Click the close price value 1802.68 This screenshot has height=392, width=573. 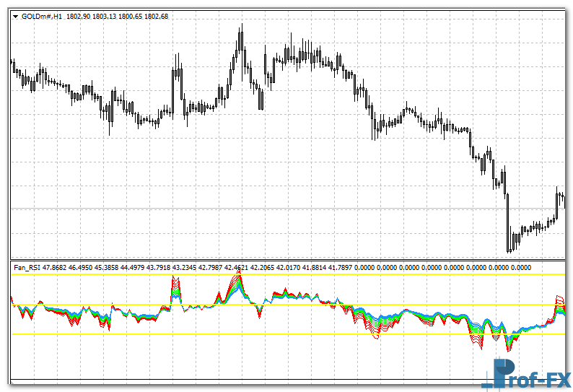pyautogui.click(x=155, y=16)
